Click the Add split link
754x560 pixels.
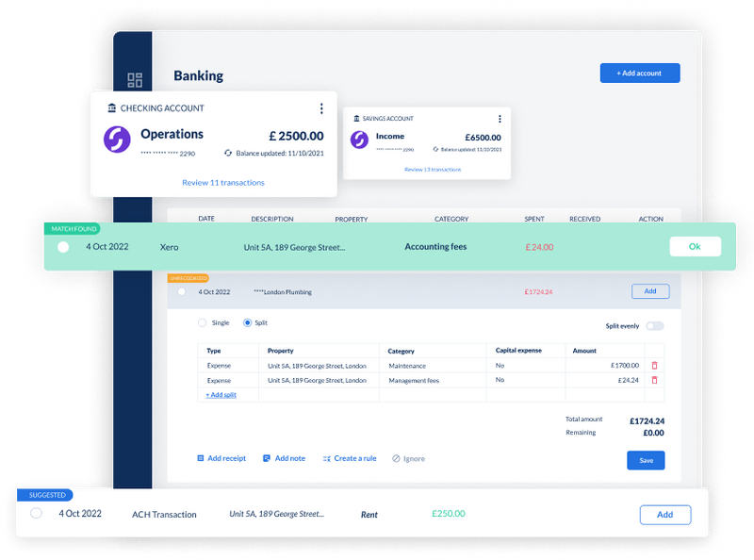(220, 394)
